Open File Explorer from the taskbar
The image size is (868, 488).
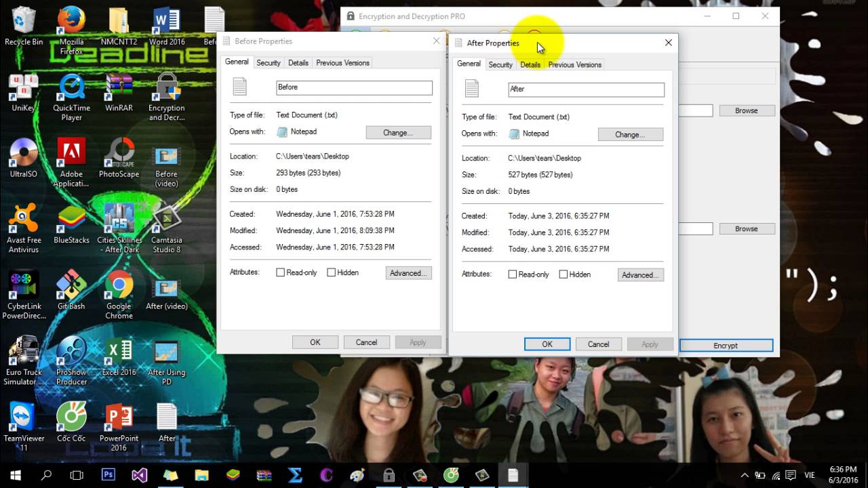201,475
